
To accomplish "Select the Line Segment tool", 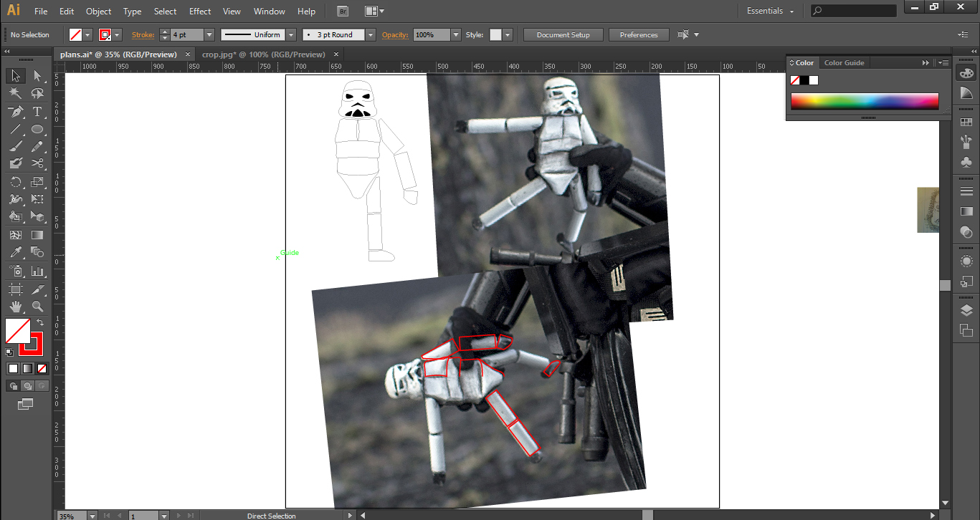I will 15,130.
